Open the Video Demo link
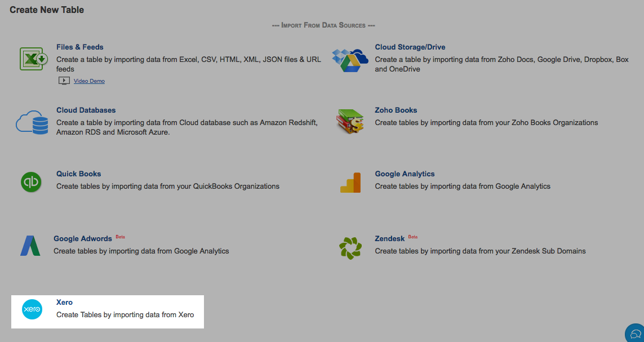The height and width of the screenshot is (342, 644). (89, 81)
